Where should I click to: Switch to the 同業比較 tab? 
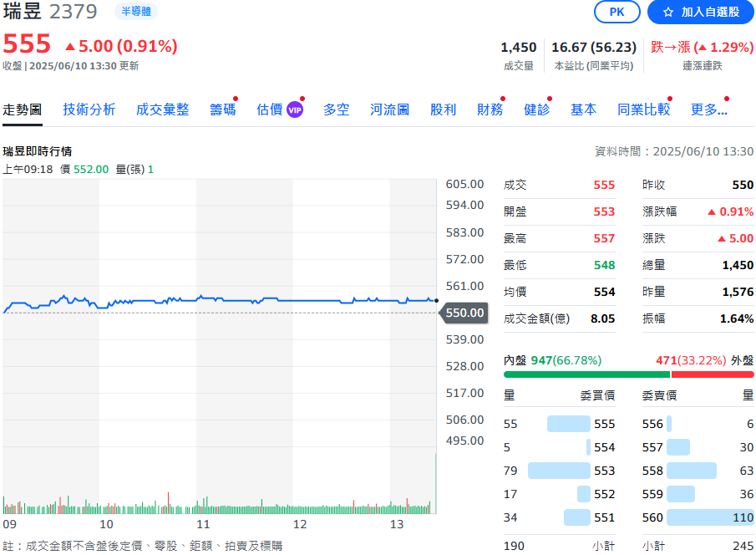click(644, 109)
